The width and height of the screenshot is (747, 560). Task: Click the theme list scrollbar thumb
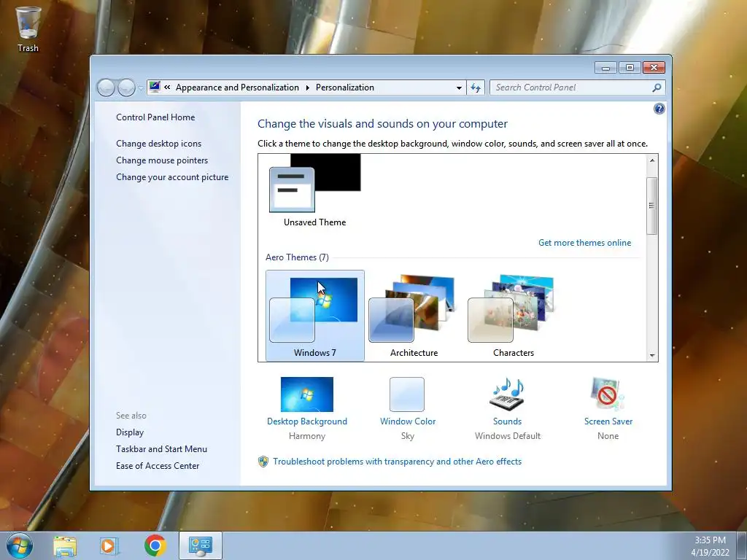(x=652, y=206)
